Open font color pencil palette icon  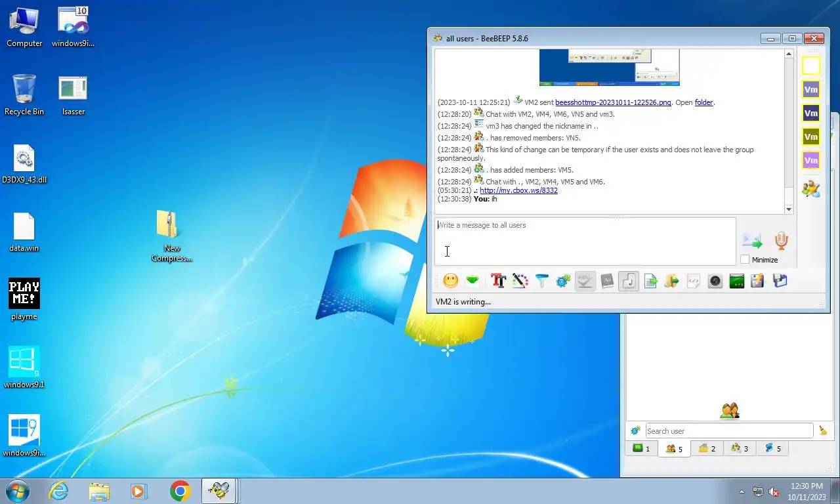coord(520,281)
